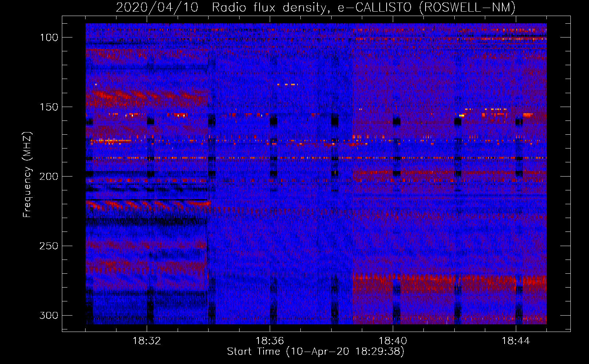The width and height of the screenshot is (589, 364).
Task: Click the 18:32 time tick label
Action: [147, 341]
